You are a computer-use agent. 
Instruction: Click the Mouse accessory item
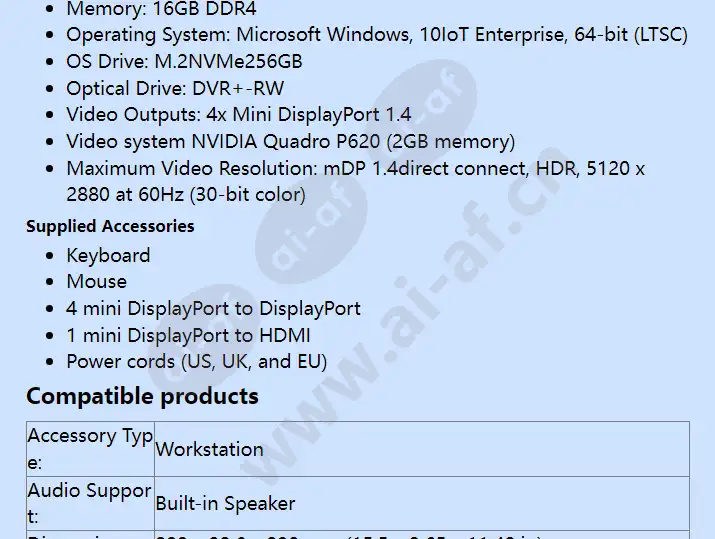tap(97, 281)
